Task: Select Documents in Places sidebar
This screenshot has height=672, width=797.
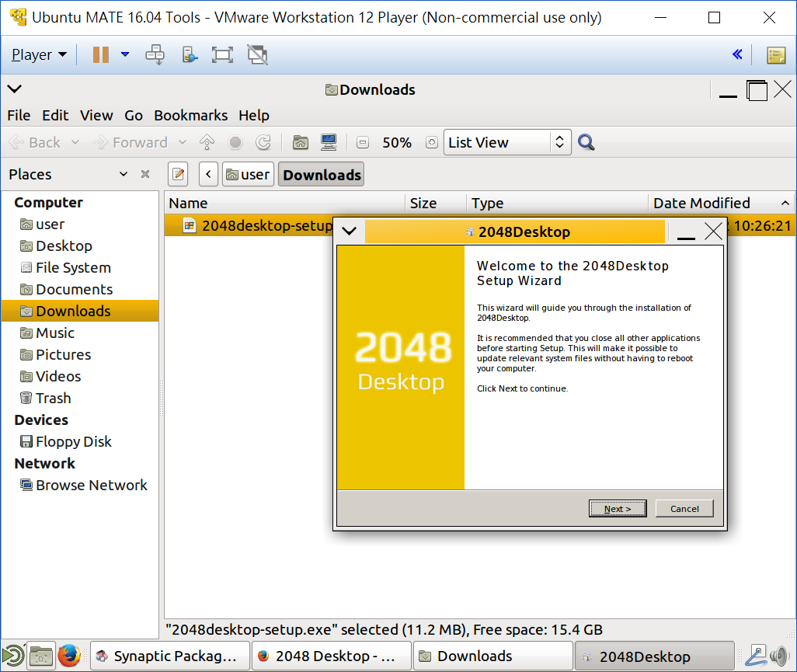Action: coord(80,290)
